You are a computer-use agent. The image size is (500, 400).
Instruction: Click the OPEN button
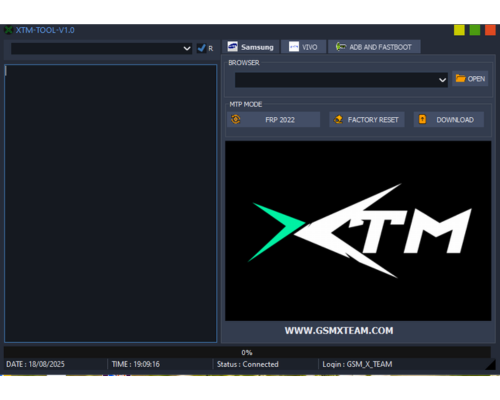tap(470, 79)
